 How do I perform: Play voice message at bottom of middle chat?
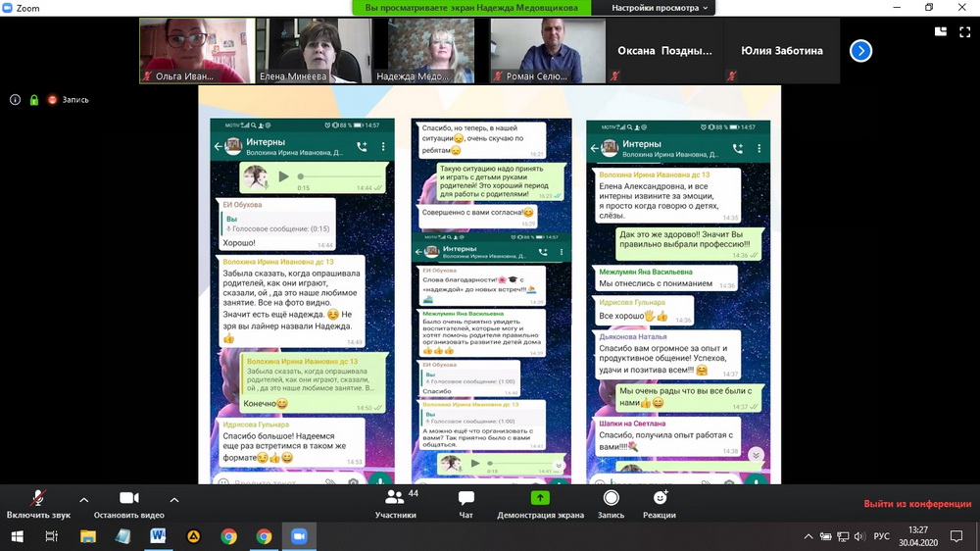pyautogui.click(x=475, y=464)
